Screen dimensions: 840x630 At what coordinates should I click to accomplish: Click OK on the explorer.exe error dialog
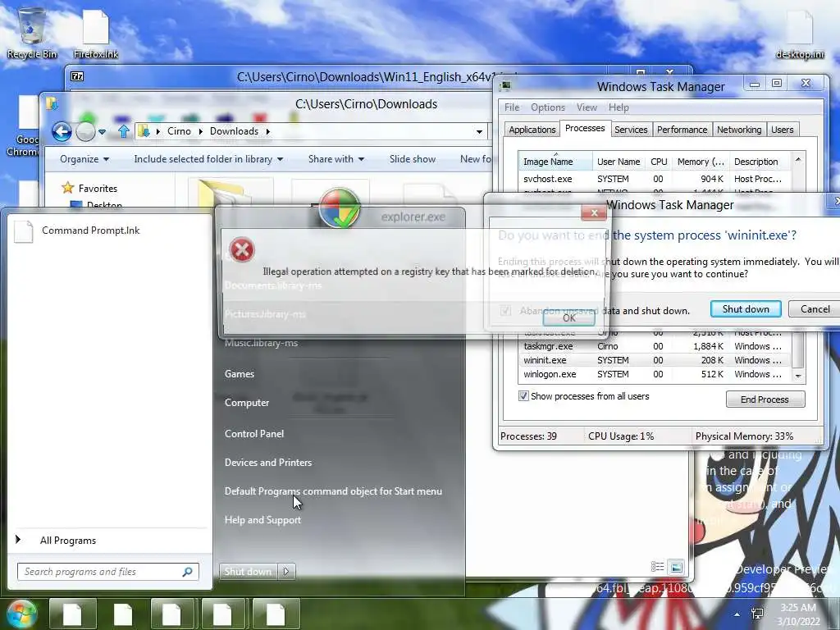coord(568,317)
